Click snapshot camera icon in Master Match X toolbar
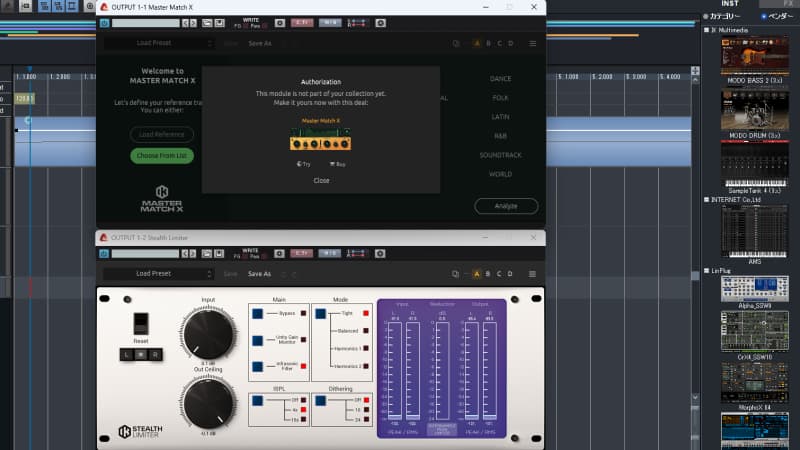 tap(280, 23)
